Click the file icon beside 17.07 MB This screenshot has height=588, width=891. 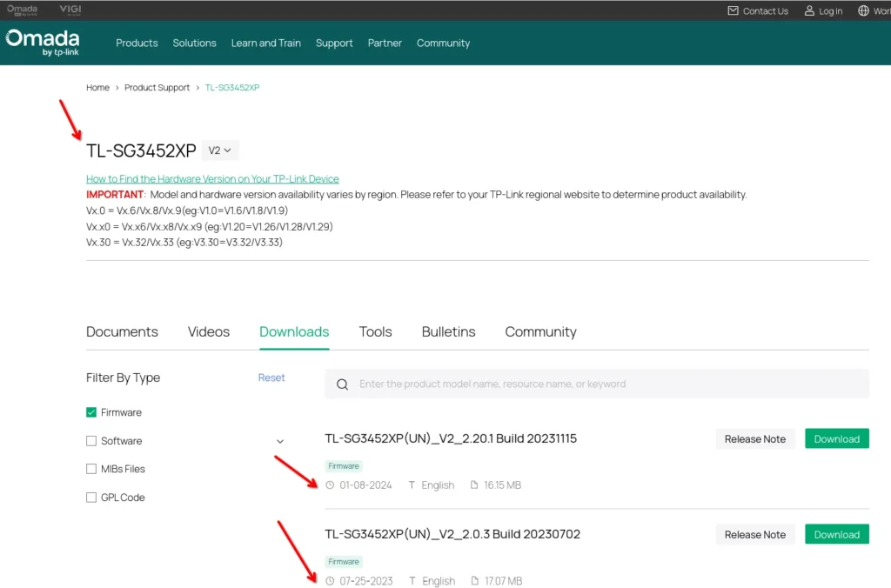click(x=474, y=581)
